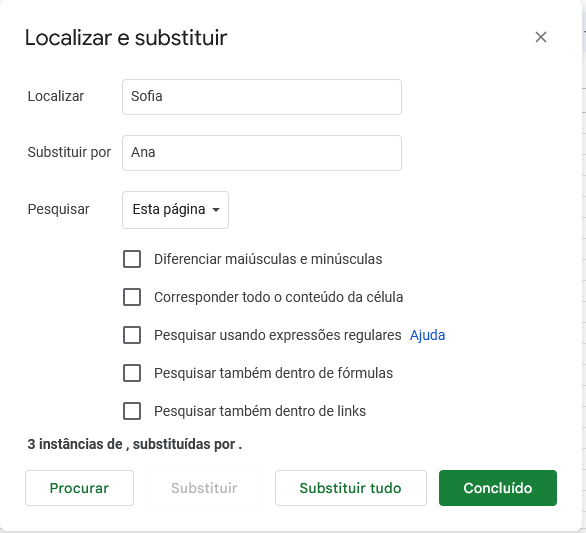Click the dropdown arrow beside Esta página
Screen dimensions: 586x533
[216, 210]
